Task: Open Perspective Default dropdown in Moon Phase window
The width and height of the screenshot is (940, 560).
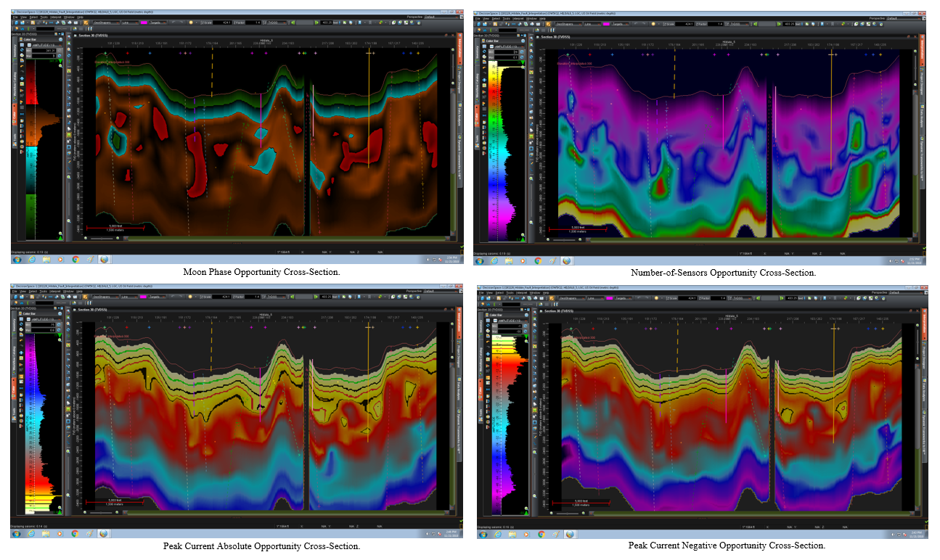Action: pyautogui.click(x=441, y=17)
